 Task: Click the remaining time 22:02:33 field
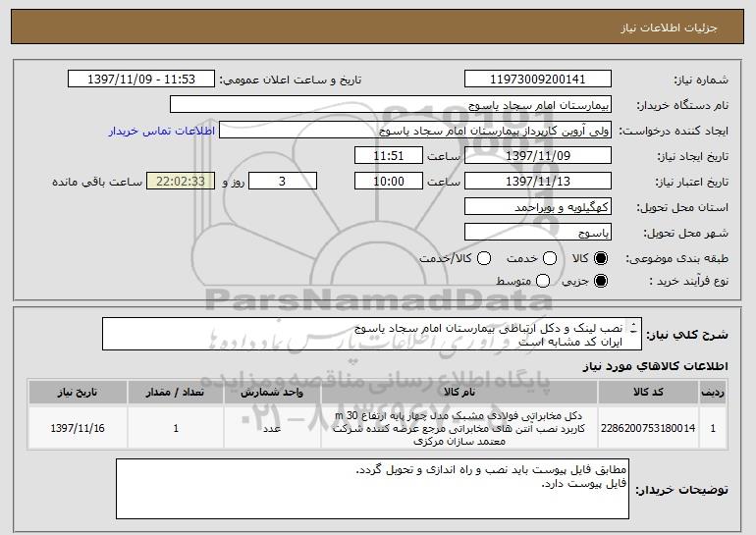tap(181, 182)
